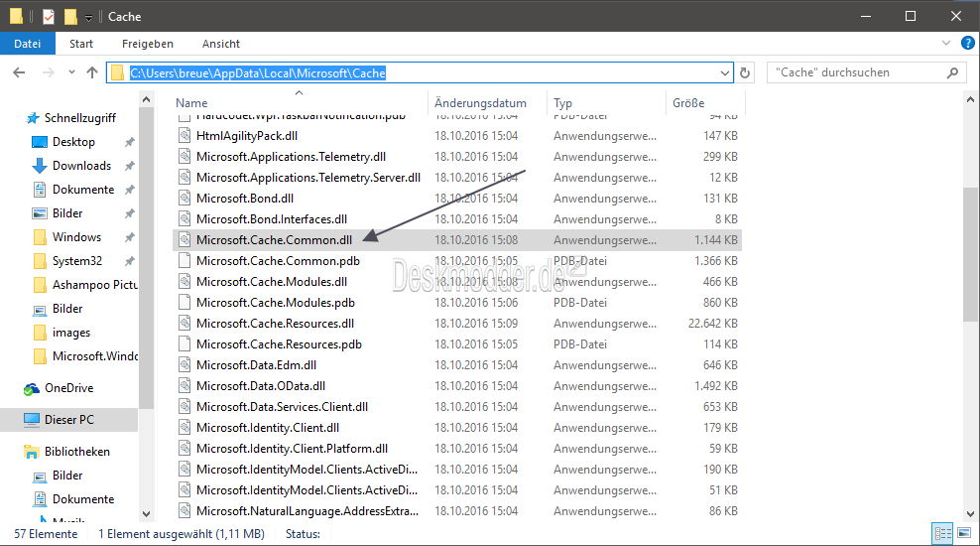Screen dimensions: 980x546
Task: Select Microsoft.NaturalLanguage.AddressExtra... file
Action: [x=306, y=511]
